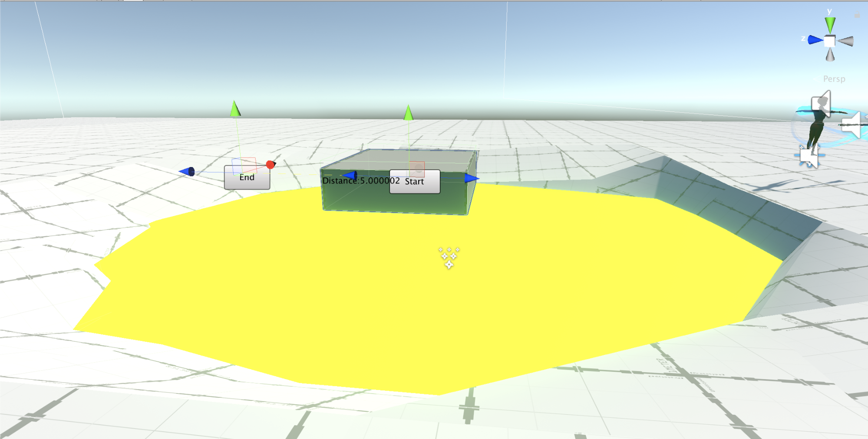Select the audio source icon over the character's head
This screenshot has width=868, height=439.
click(x=822, y=103)
